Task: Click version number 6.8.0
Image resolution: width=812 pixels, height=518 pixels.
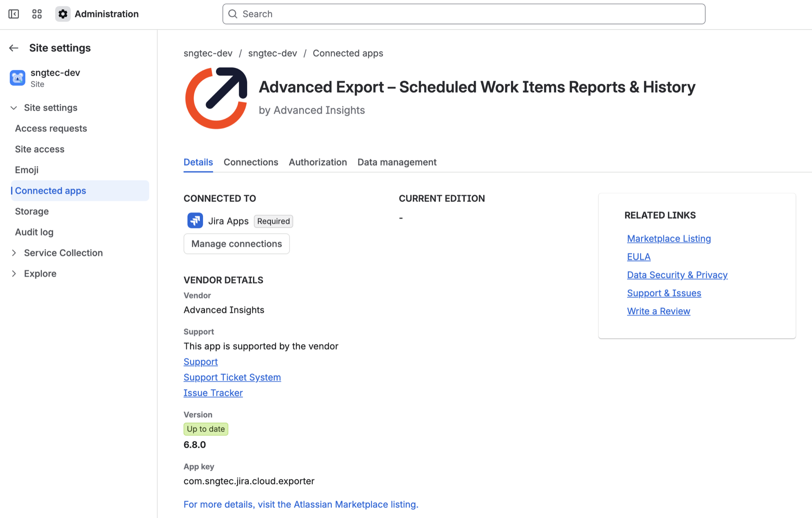Action: coord(195,445)
